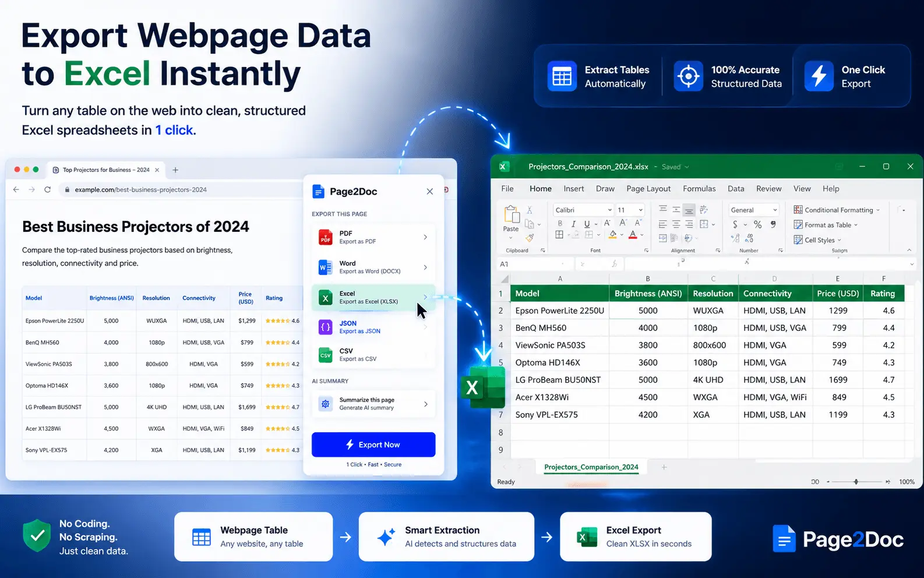This screenshot has width=924, height=578.
Task: Click the Cut scissors icon in Excel
Action: coord(530,210)
